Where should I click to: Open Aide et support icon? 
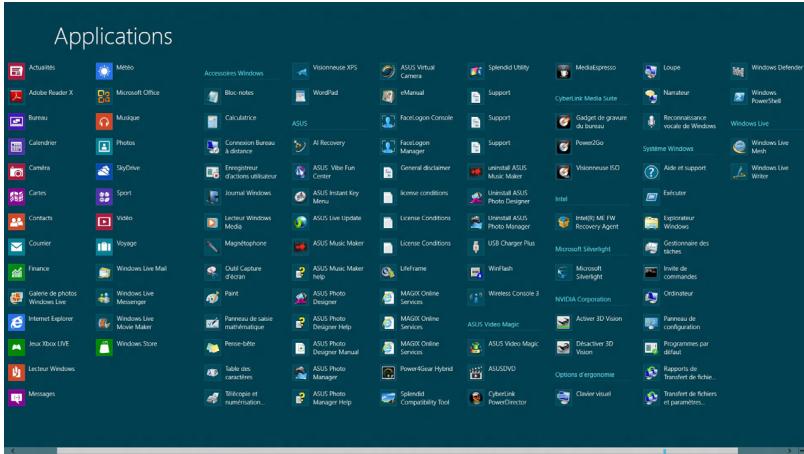point(651,172)
